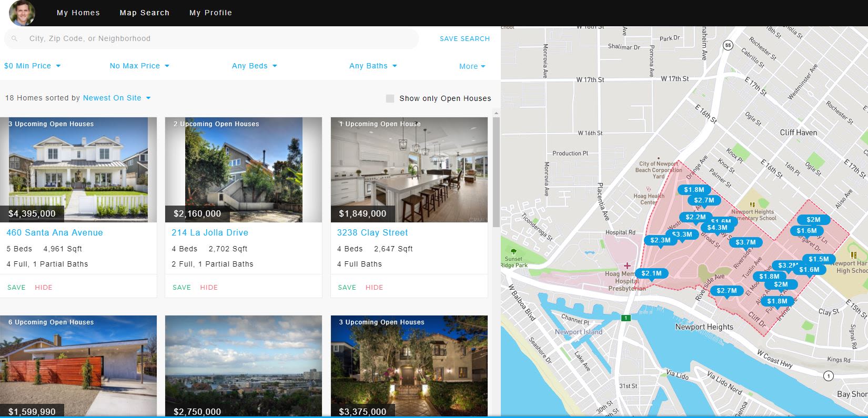
Task: Open the 460 Santa Ana Avenue link
Action: coord(55,232)
